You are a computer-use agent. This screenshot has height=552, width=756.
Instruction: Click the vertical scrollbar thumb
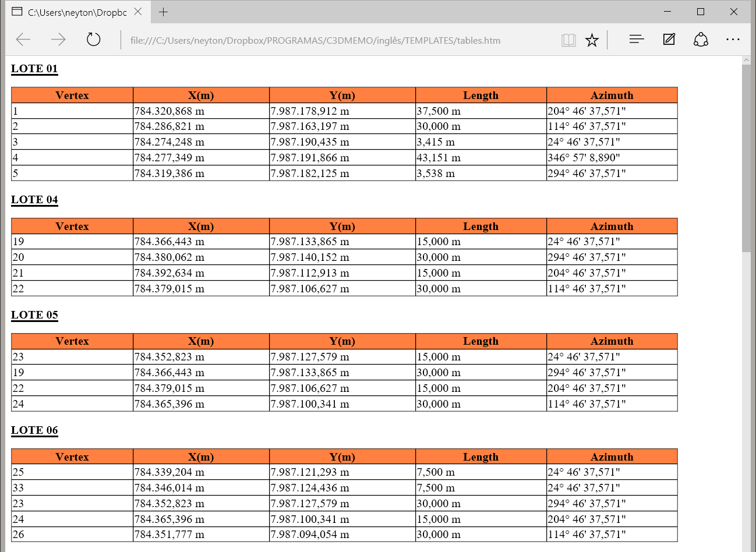point(747,158)
